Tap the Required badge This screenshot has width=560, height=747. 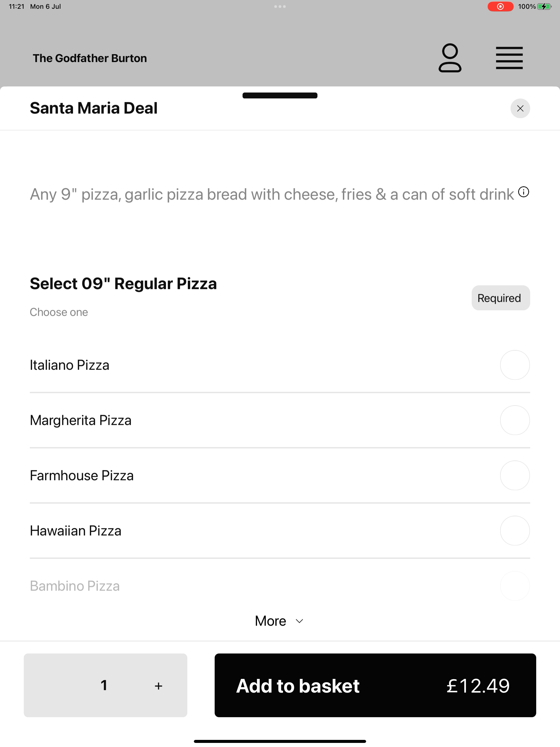click(501, 298)
